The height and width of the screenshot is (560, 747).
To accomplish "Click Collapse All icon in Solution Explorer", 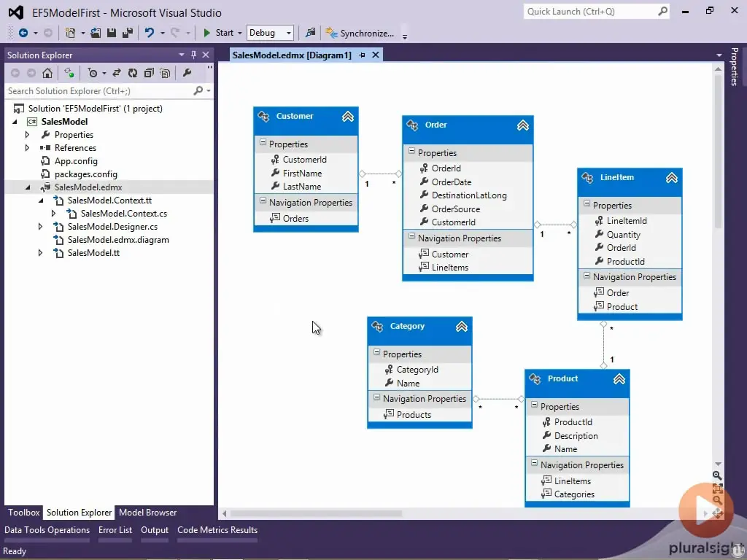I will 149,73.
